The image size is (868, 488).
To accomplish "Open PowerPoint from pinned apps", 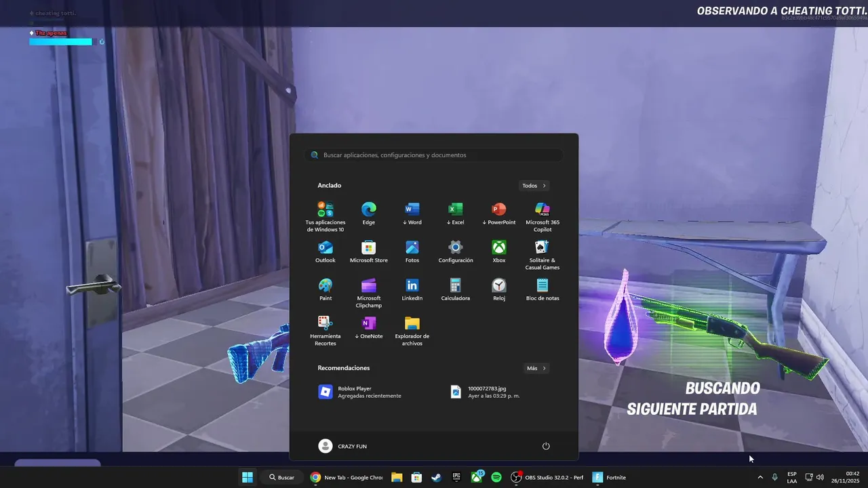I will [x=498, y=213].
